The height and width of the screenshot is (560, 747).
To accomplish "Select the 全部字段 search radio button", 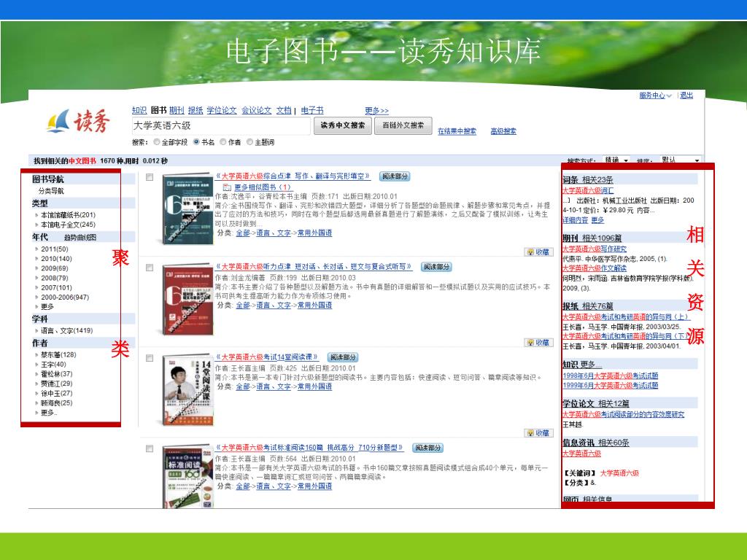I will click(156, 142).
